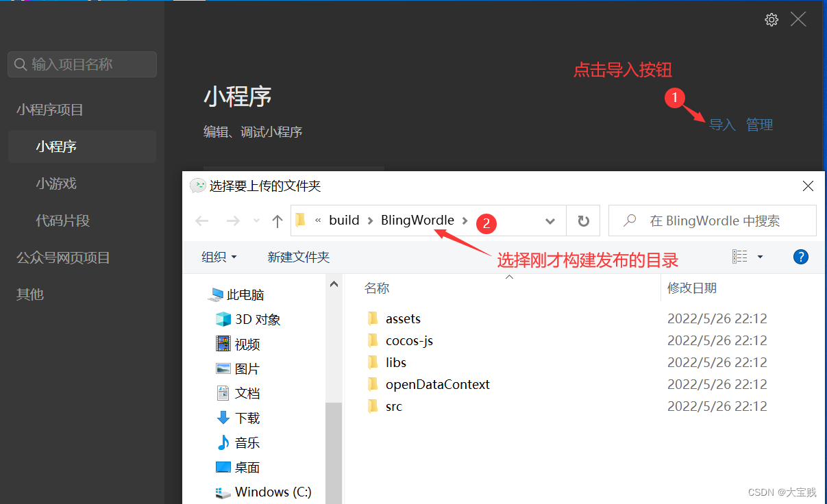This screenshot has width=827, height=504.
Task: Open help with the blue question mark icon
Action: [x=800, y=257]
